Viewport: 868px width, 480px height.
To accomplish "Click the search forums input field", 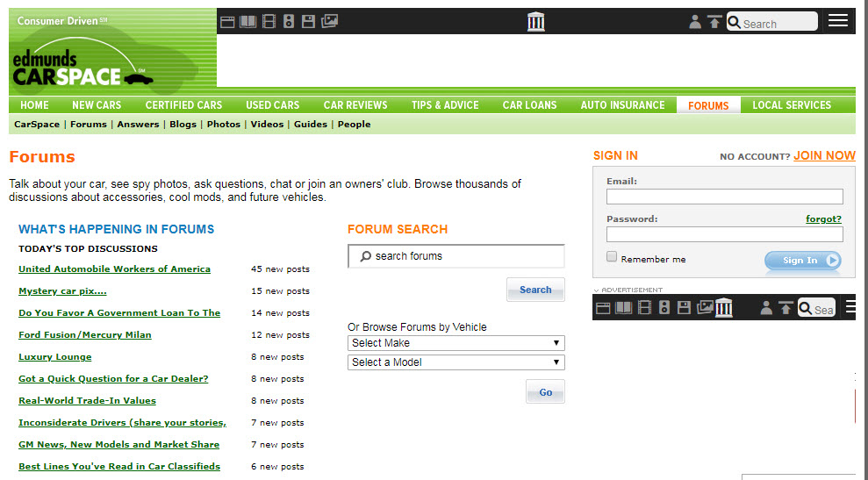I will coord(456,256).
